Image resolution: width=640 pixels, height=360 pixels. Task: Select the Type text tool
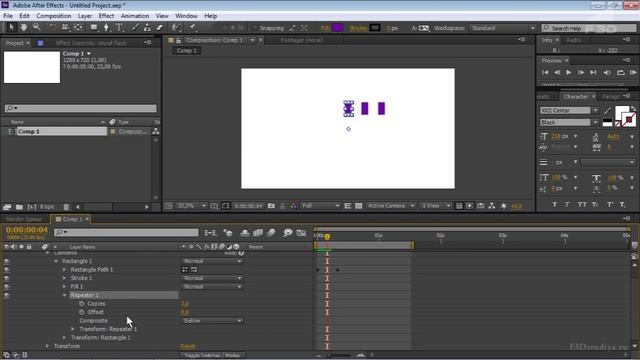pos(119,27)
